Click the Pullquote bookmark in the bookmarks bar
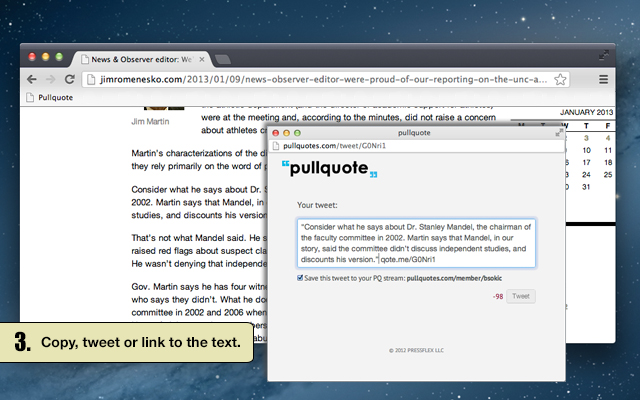 tap(49, 98)
